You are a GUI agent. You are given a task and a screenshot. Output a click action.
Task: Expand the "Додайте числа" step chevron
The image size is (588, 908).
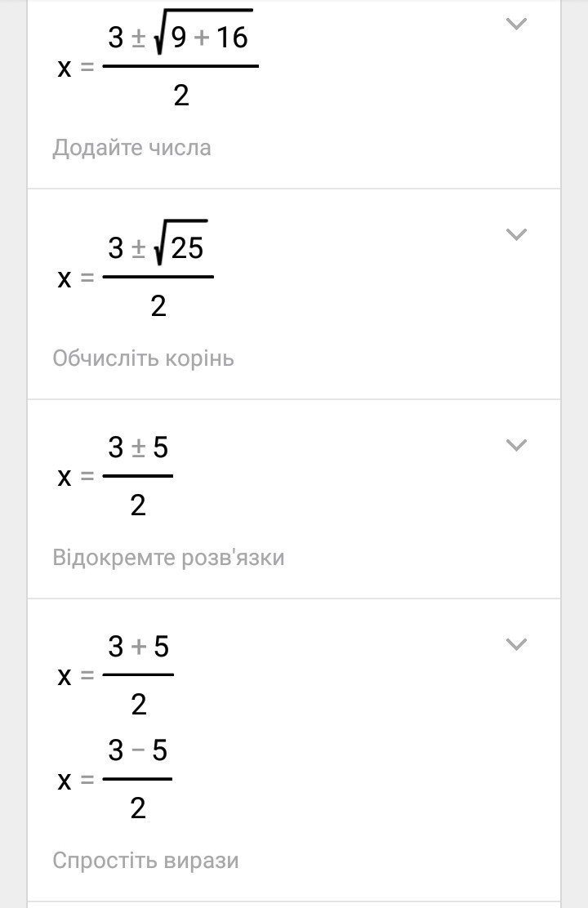click(x=516, y=24)
